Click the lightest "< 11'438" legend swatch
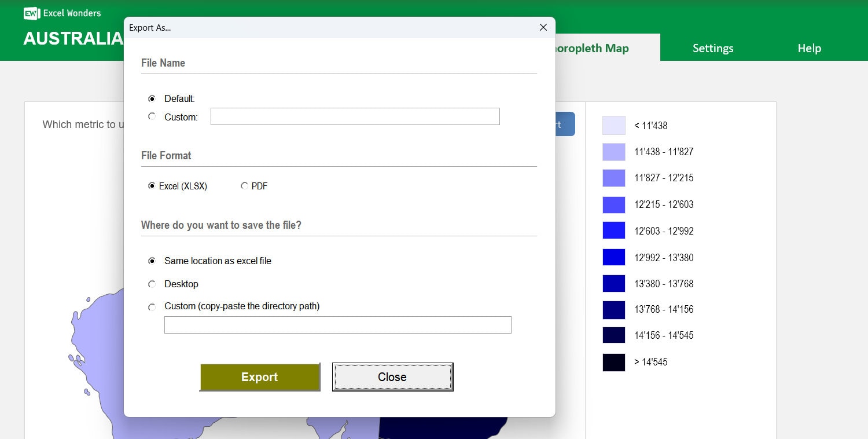The height and width of the screenshot is (439, 868). [x=613, y=125]
